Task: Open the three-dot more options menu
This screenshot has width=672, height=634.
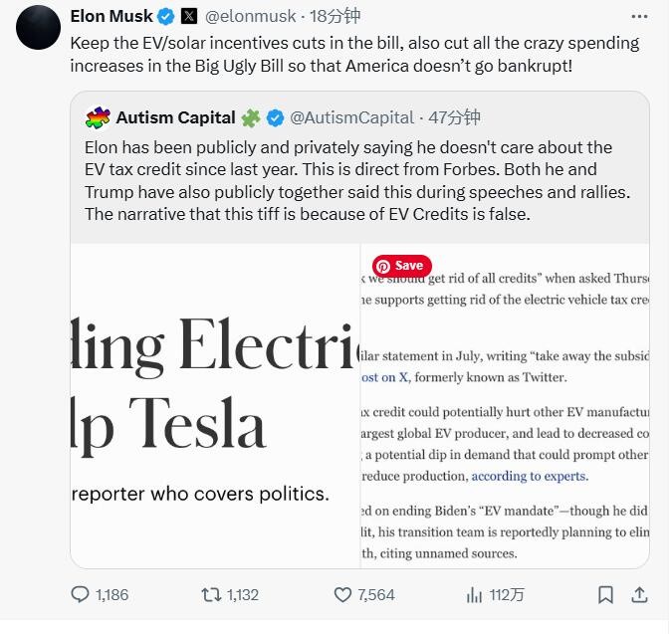Action: coord(639,16)
